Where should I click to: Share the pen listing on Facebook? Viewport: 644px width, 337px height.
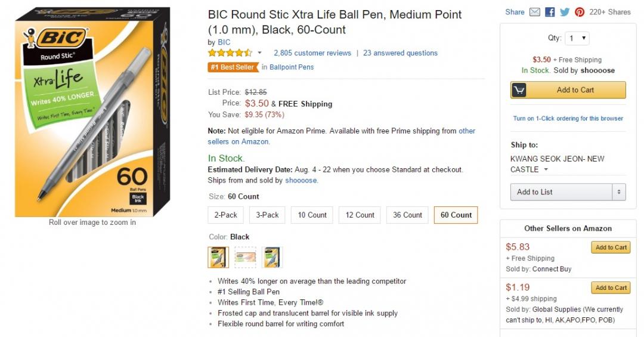click(x=550, y=12)
